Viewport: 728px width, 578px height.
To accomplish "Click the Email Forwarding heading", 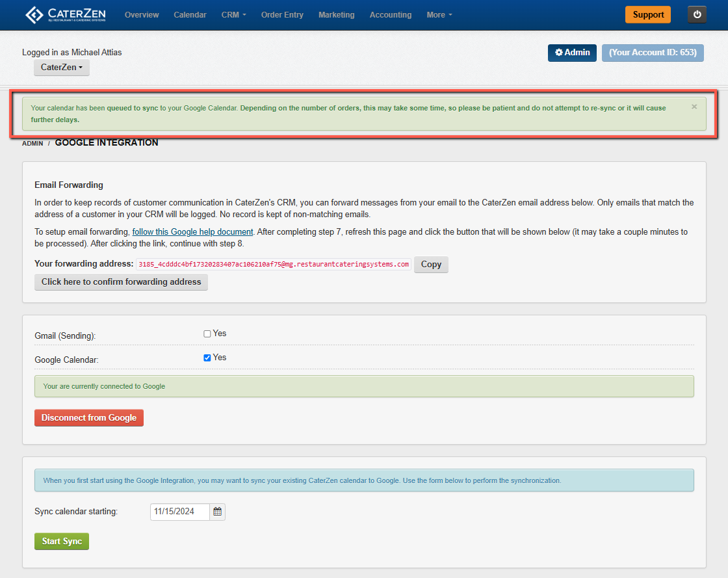I will coord(69,185).
